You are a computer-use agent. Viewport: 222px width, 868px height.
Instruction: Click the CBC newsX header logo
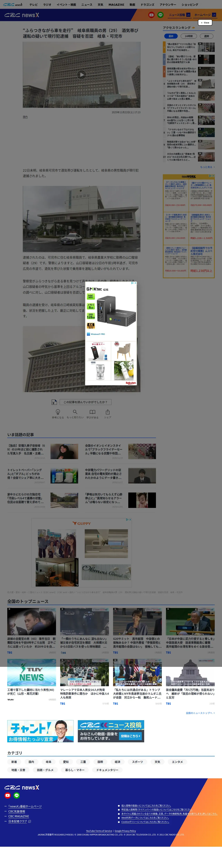coord(22,15)
